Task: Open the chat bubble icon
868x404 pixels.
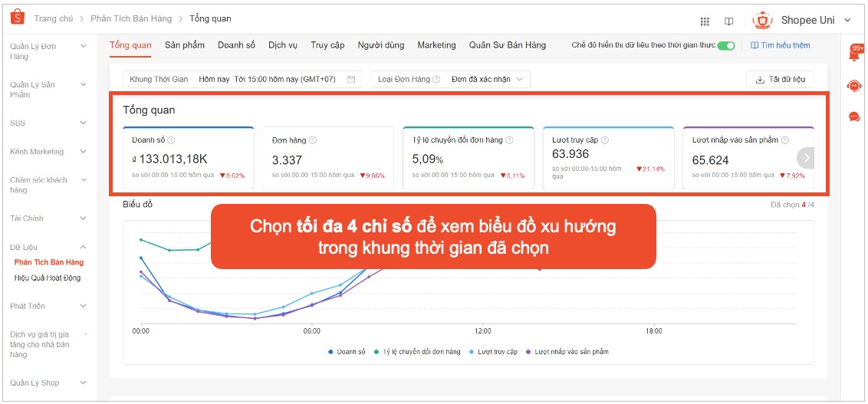Action: pos(854,117)
